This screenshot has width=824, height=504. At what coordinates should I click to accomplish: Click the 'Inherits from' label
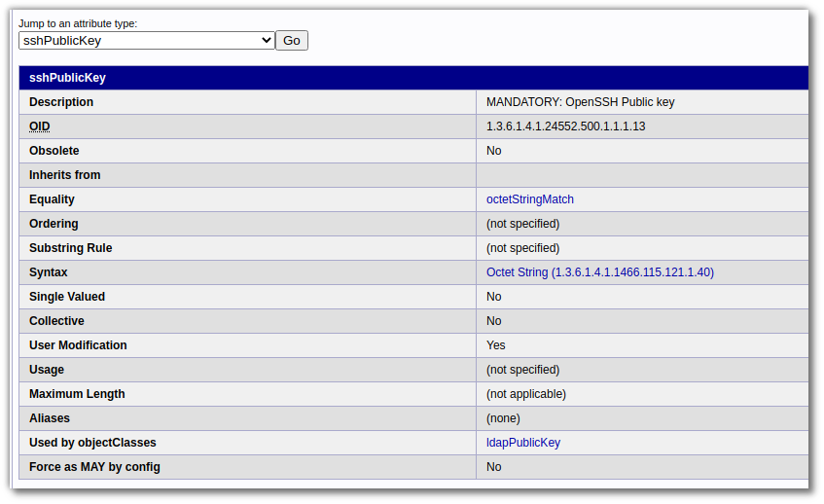pos(64,175)
